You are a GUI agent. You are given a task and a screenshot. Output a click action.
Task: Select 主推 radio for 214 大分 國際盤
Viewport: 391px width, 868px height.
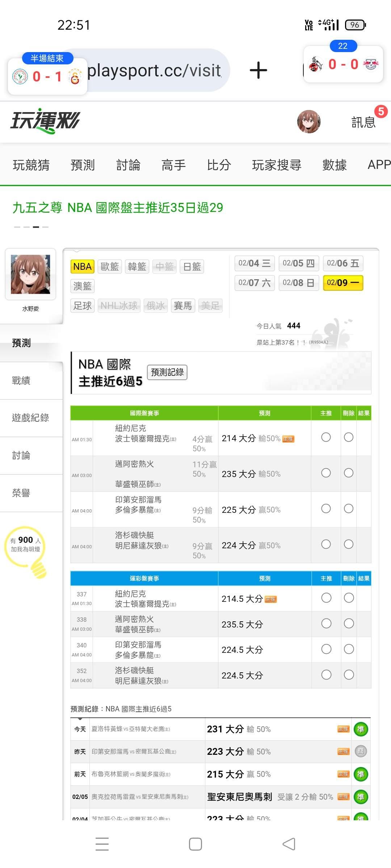326,437
